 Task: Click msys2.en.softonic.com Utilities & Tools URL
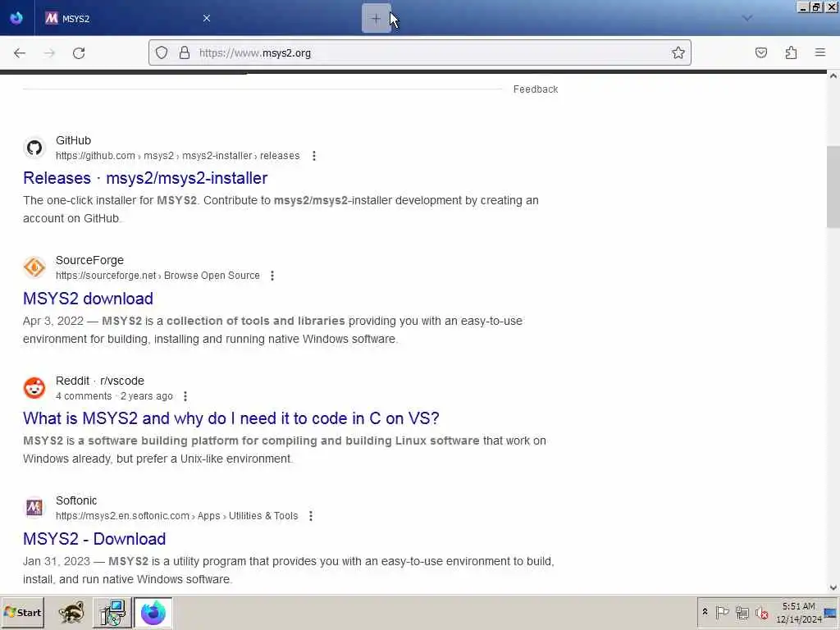(177, 516)
